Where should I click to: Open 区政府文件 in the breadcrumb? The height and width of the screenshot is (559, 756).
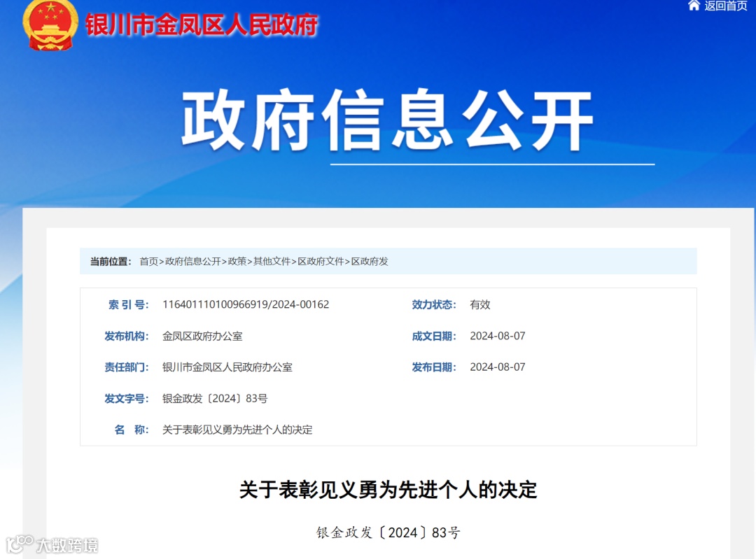[321, 261]
